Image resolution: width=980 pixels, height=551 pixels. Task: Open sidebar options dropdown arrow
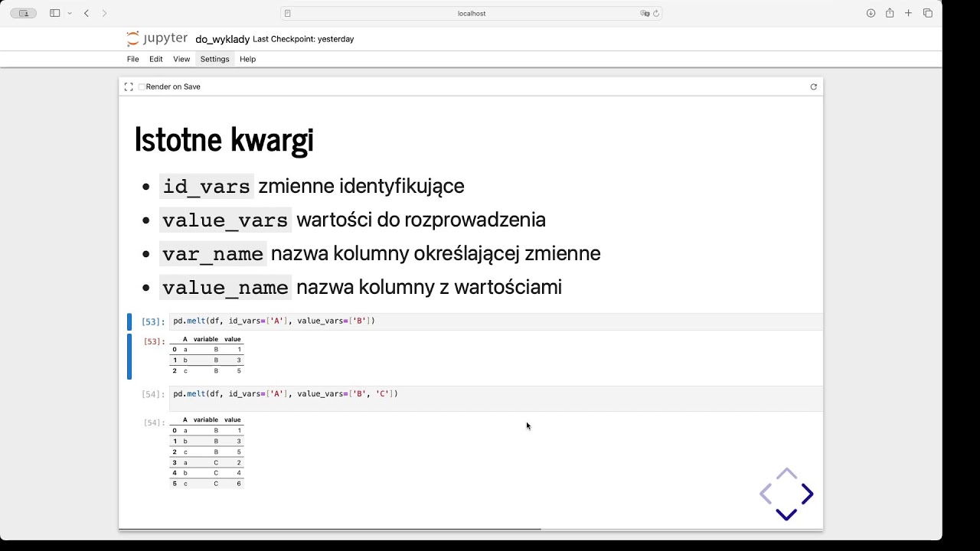70,13
